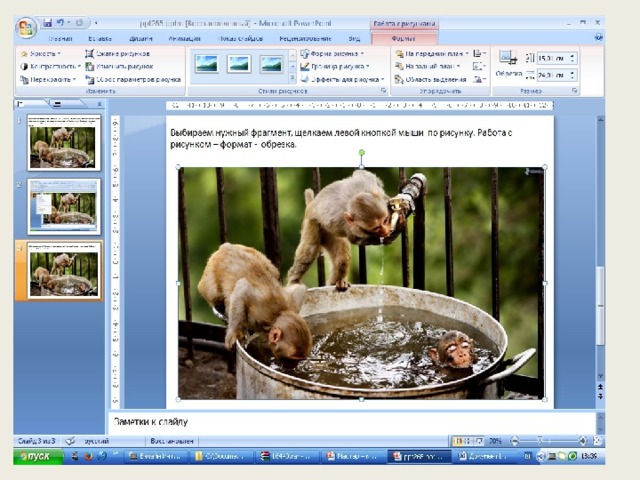Open the Эффекты для рисунка effects dropdown
Image resolution: width=640 pixels, height=480 pixels.
click(342, 79)
